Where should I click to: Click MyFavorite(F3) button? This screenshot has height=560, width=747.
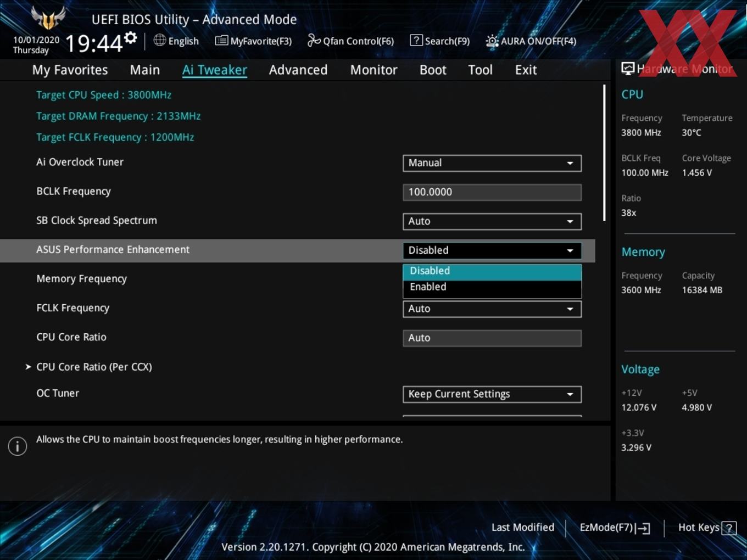coord(253,41)
